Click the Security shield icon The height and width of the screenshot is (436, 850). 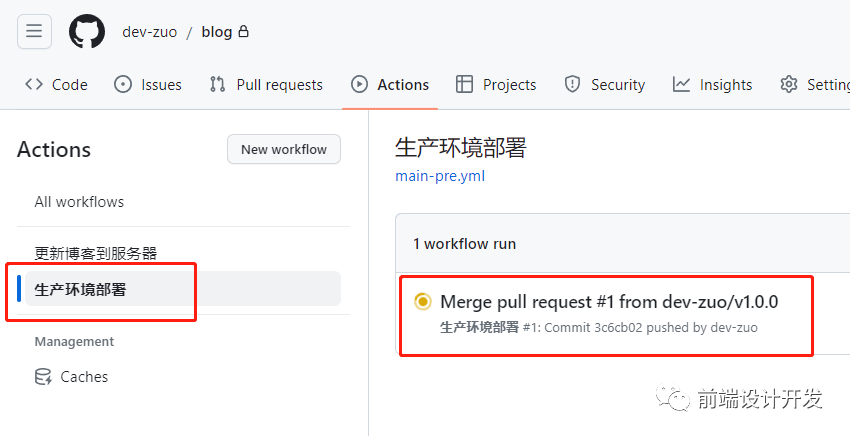click(572, 85)
